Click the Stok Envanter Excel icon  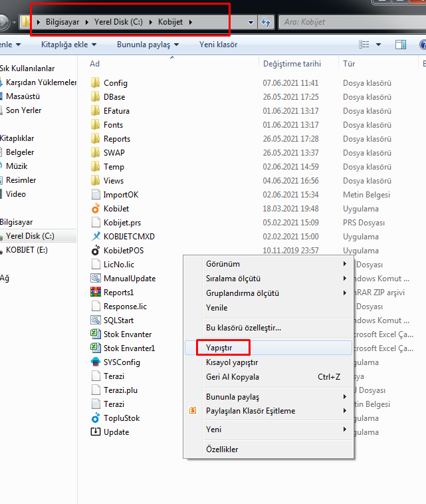96,334
